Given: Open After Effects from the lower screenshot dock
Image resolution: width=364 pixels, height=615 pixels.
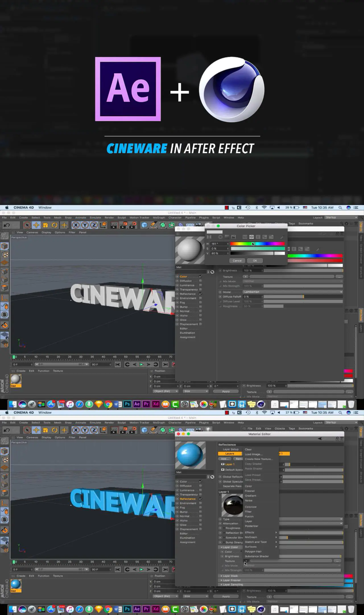Looking at the screenshot, I should click(137, 609).
